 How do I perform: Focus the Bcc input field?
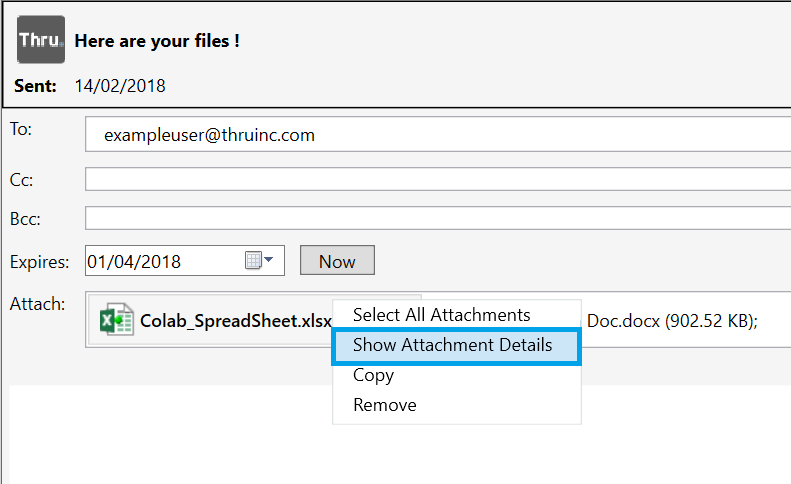436,218
